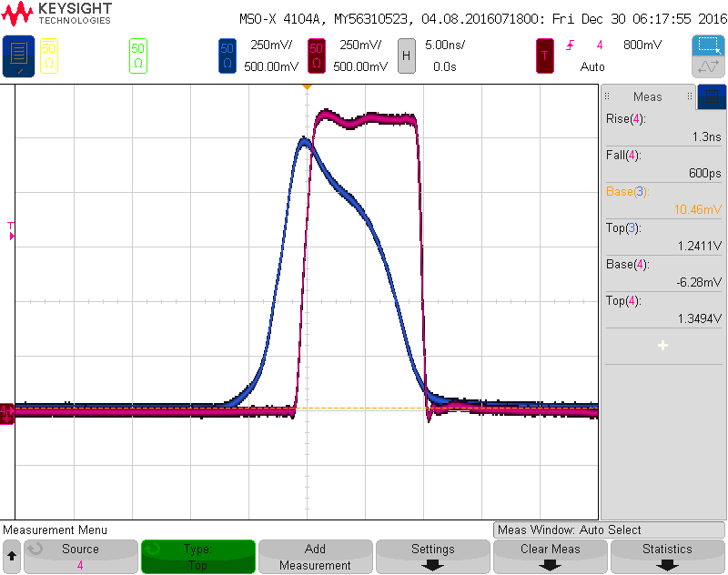728x575 pixels.
Task: Click the Auto trigger mode label
Action: (592, 66)
